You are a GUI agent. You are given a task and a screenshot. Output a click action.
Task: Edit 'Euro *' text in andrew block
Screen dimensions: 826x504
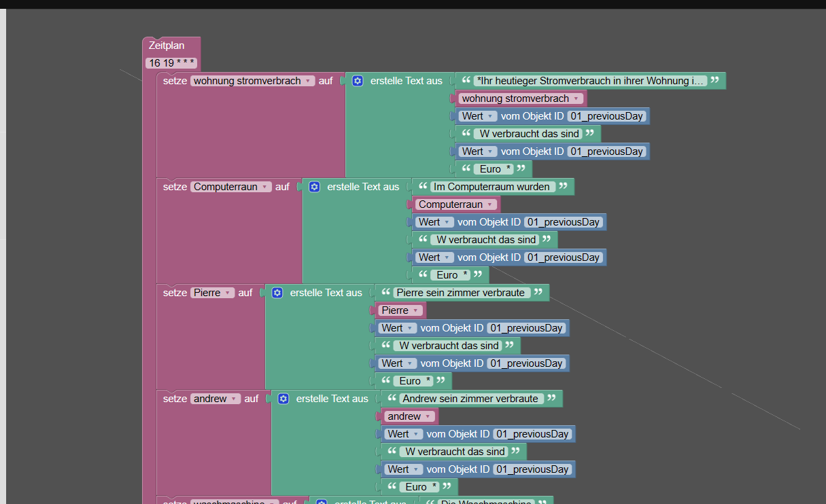(421, 487)
